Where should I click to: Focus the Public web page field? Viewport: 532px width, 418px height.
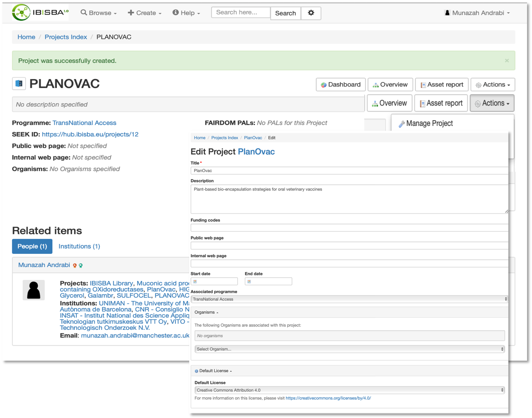[349, 245]
